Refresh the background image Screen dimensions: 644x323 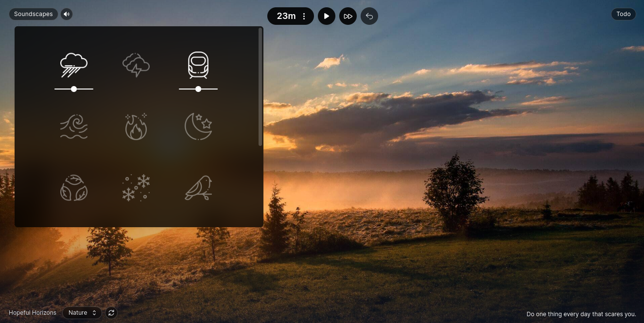111,313
